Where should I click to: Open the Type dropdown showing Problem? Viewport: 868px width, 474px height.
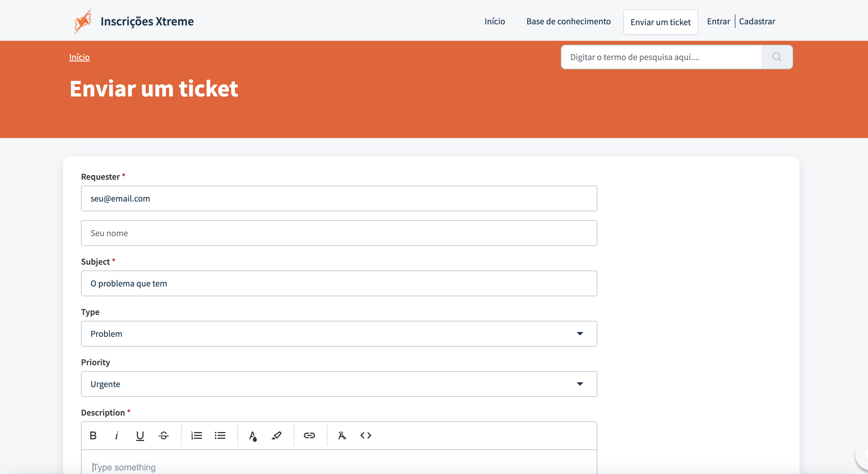point(339,334)
